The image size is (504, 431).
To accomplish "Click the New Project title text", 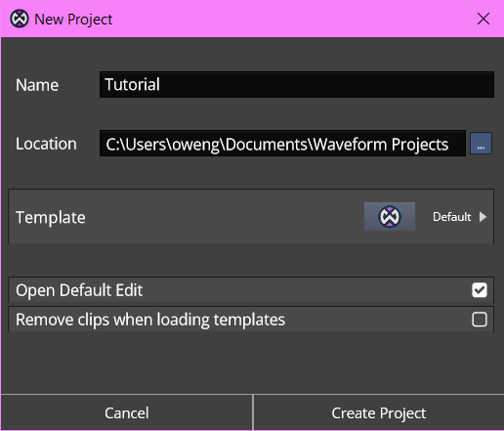I will click(x=73, y=20).
